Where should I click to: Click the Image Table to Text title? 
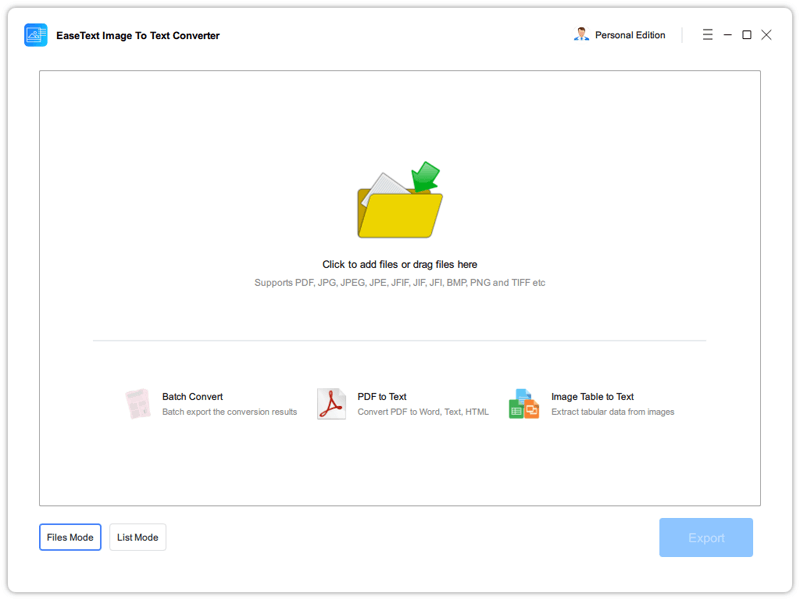click(x=592, y=396)
